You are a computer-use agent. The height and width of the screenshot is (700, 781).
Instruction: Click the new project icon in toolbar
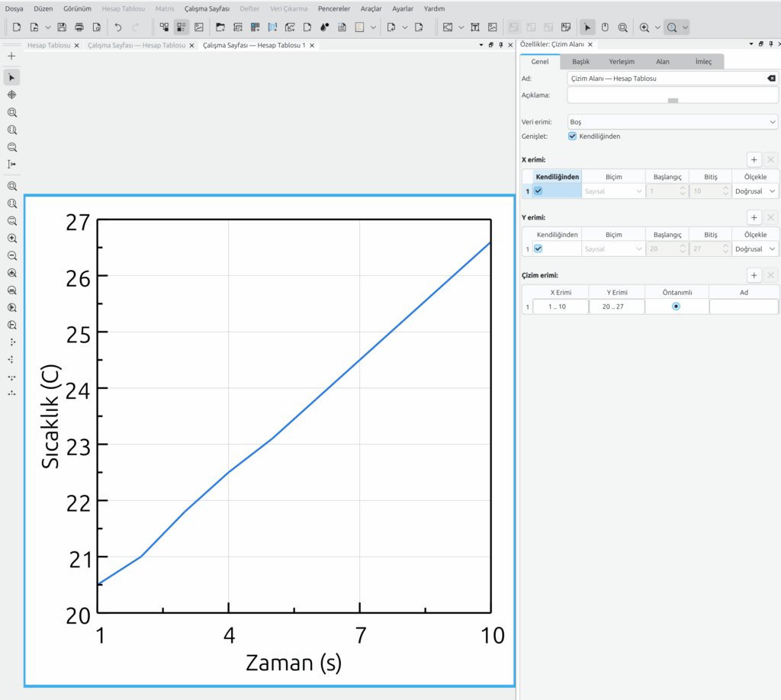(x=17, y=27)
